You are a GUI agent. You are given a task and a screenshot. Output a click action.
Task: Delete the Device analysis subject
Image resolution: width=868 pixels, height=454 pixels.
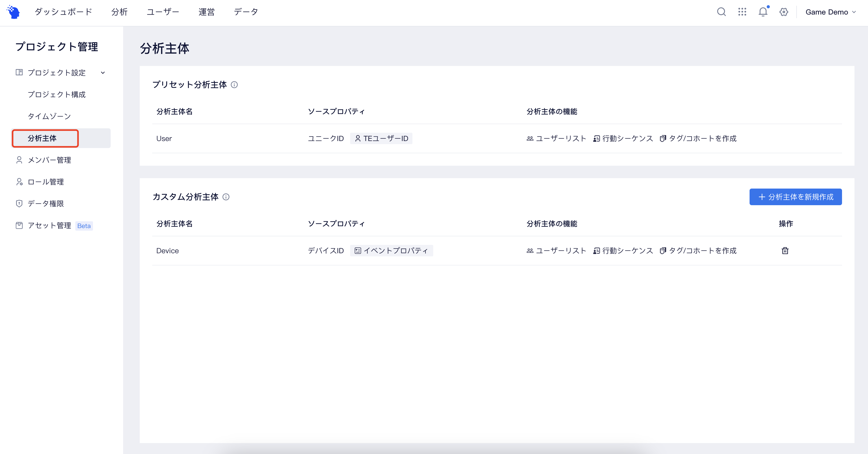point(785,251)
